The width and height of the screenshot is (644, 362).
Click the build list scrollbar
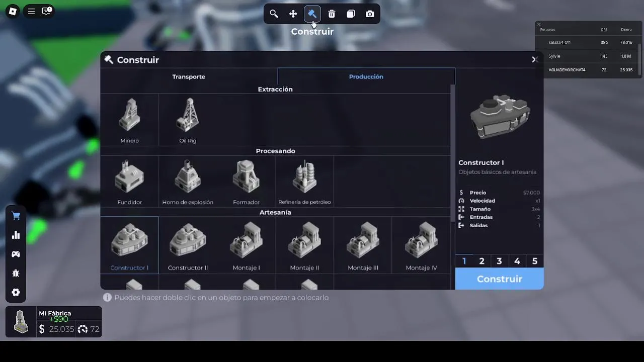452,153
